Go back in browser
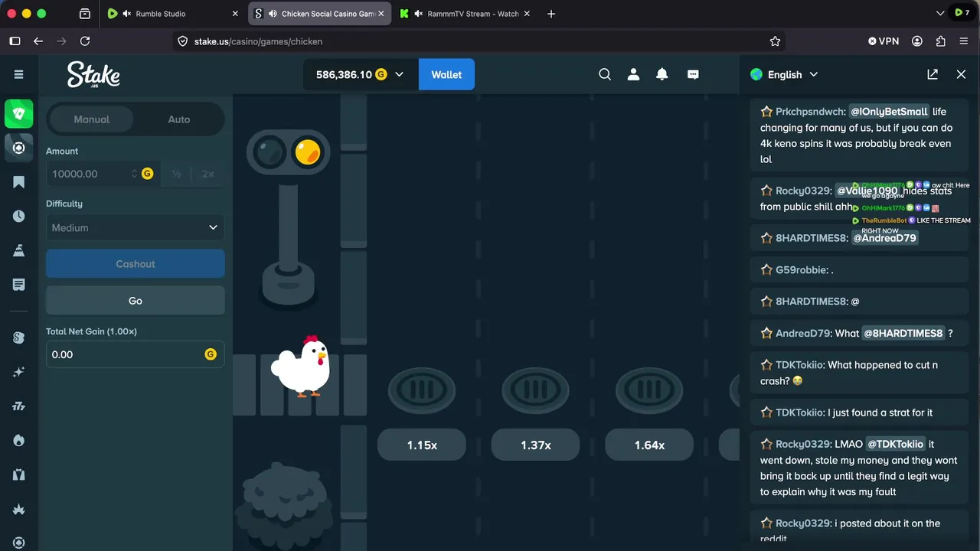The image size is (980, 551). [38, 41]
